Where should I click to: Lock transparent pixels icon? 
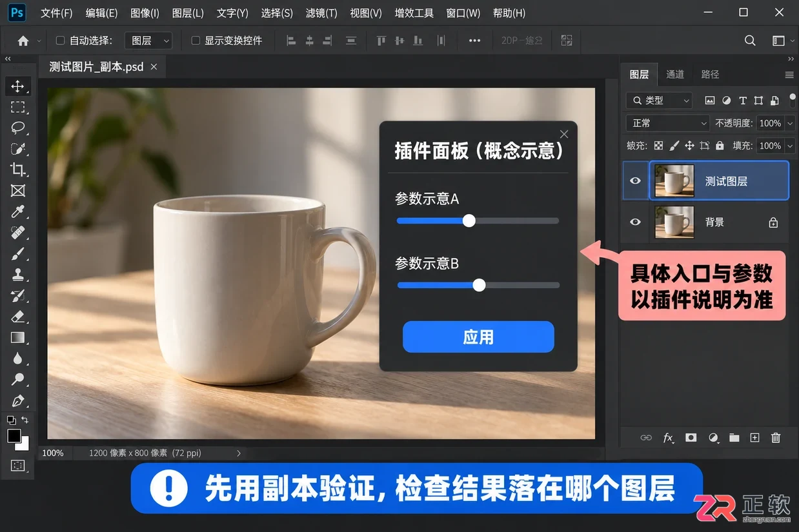pos(658,146)
